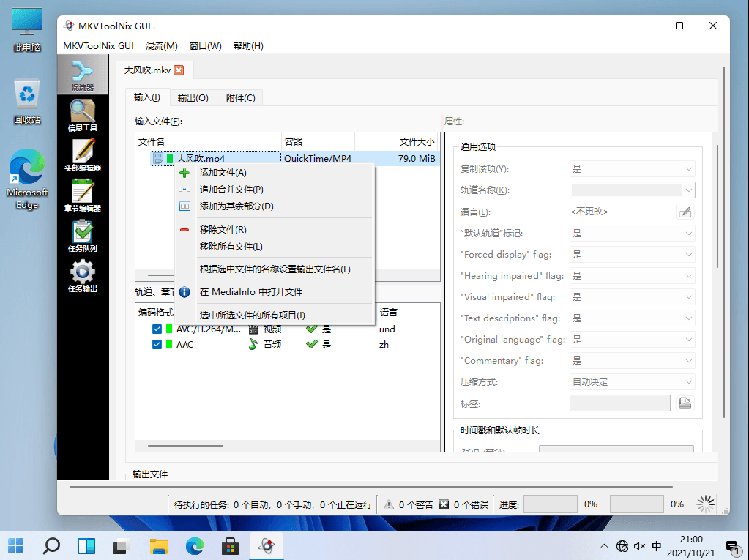The image size is (749, 560).
Task: Expand the Text descriptions flag dropdown
Action: [632, 318]
